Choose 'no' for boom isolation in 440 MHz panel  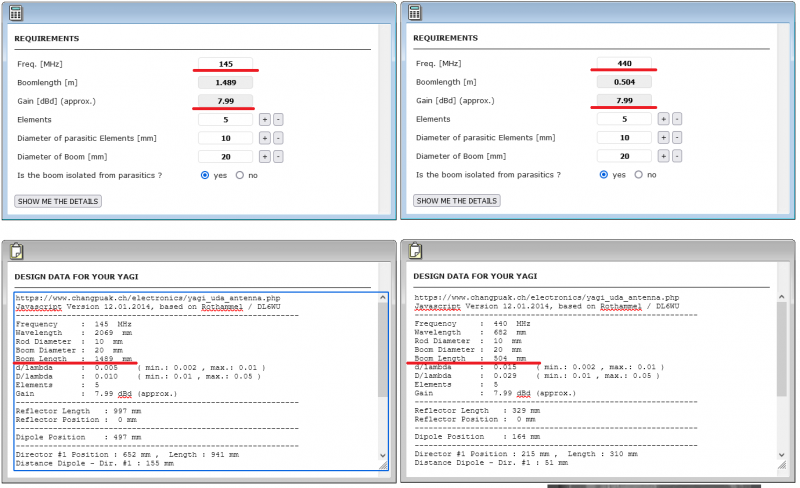point(638,175)
